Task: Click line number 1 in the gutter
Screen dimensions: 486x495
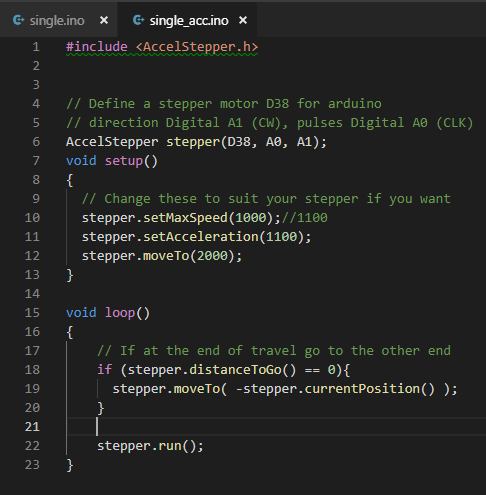Action: click(36, 47)
